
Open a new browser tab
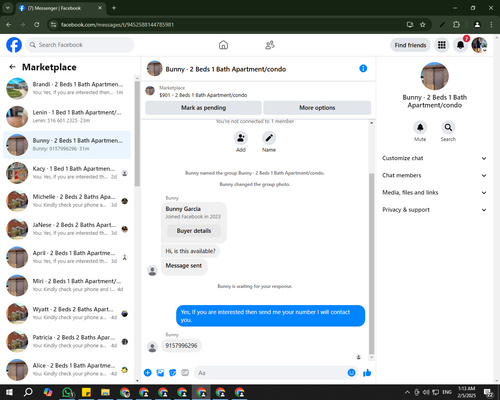(x=114, y=8)
